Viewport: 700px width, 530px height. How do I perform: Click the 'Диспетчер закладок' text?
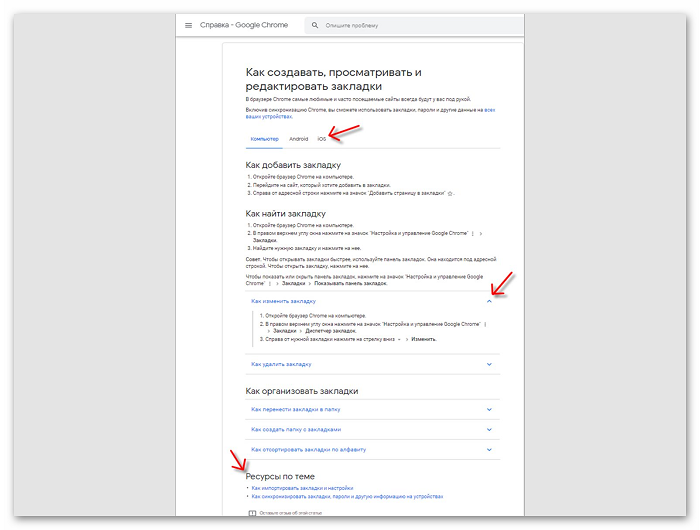point(330,331)
